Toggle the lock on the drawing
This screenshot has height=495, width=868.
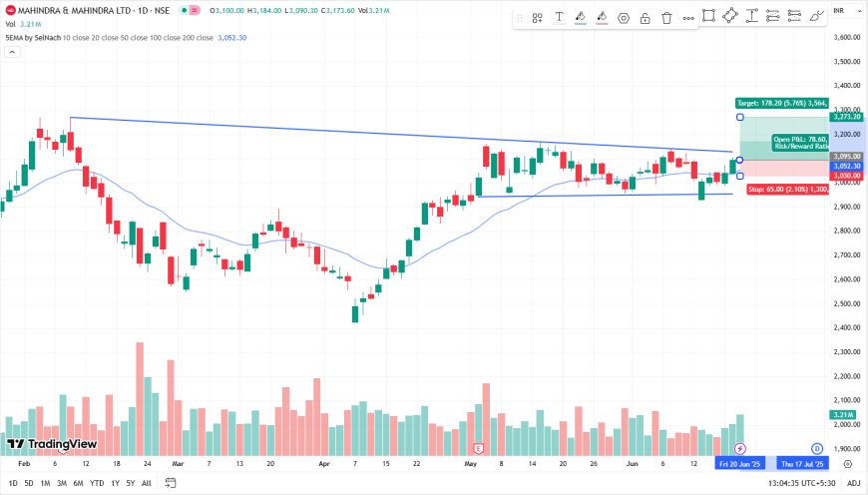[646, 18]
